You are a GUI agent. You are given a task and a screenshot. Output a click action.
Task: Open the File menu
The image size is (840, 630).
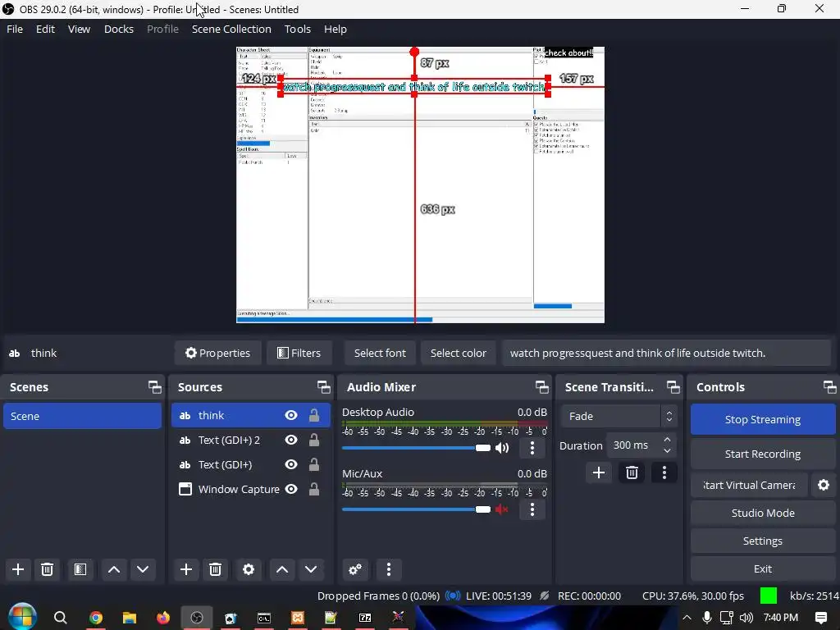(15, 29)
